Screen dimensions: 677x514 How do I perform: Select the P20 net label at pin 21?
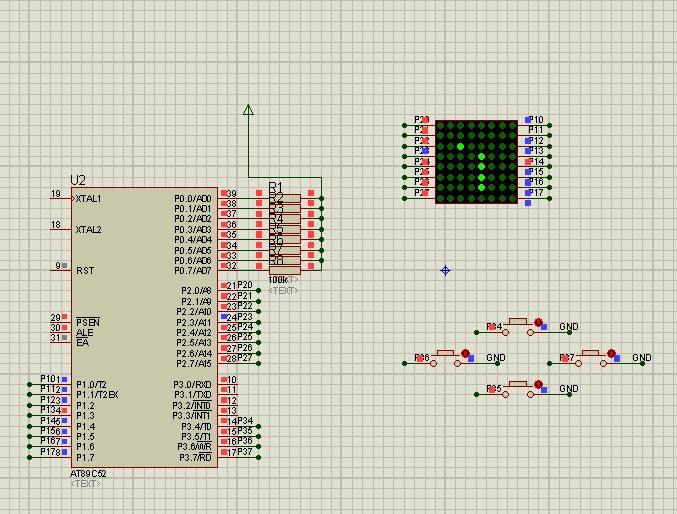pos(245,285)
